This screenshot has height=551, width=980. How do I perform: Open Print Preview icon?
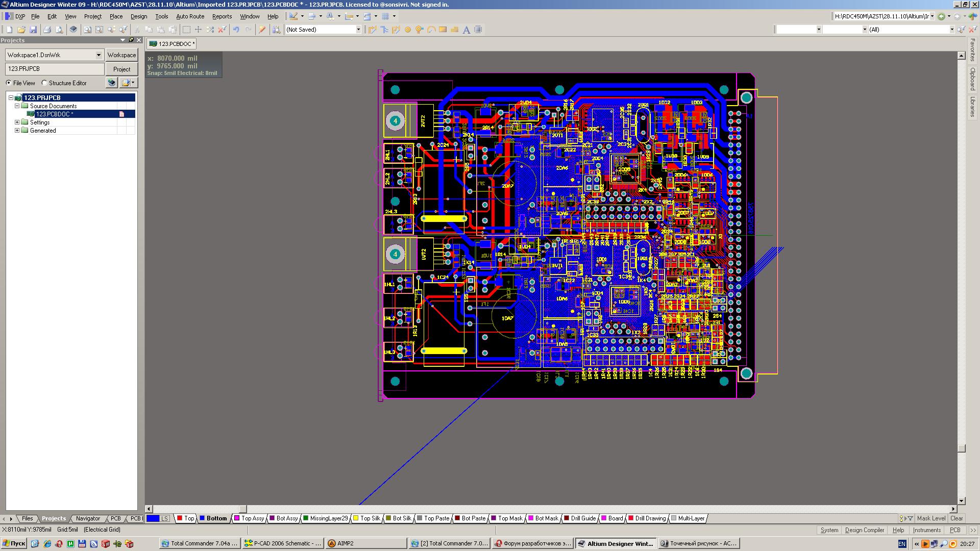pos(59,30)
